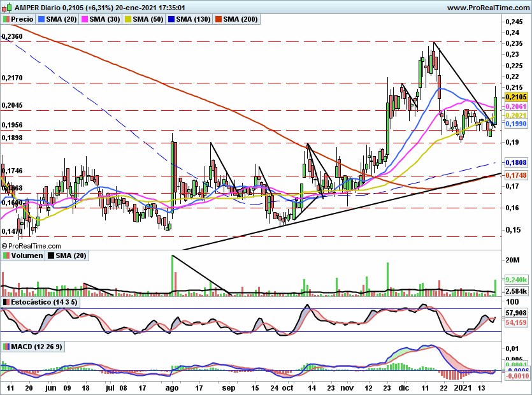The image size is (532, 395).
Task: Select the SMA (130) legend label
Action: (x=194, y=19)
